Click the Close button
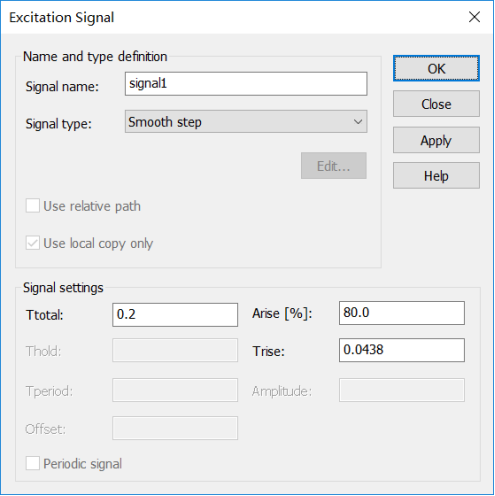This screenshot has width=495, height=496. pyautogui.click(x=436, y=104)
